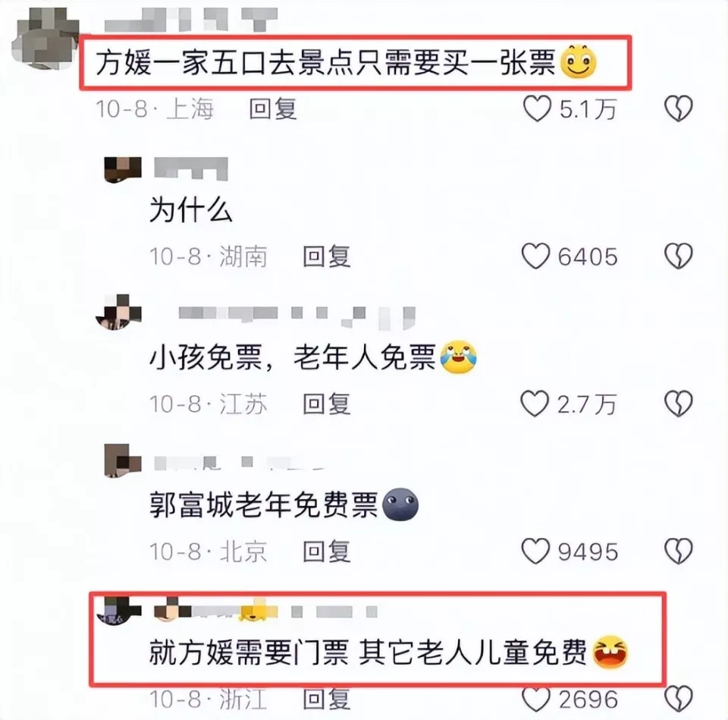Tap broken heart on 为什么 comment
This screenshot has height=720, width=728.
678,256
